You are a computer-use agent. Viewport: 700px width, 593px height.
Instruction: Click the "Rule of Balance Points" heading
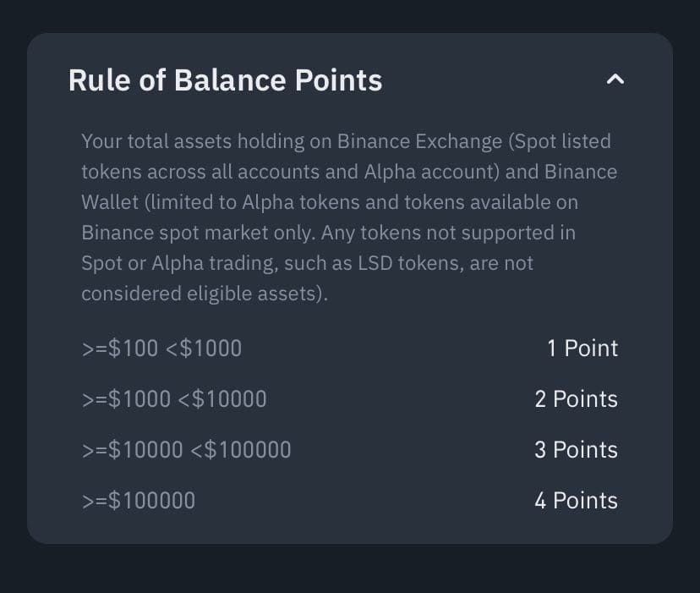(x=225, y=80)
